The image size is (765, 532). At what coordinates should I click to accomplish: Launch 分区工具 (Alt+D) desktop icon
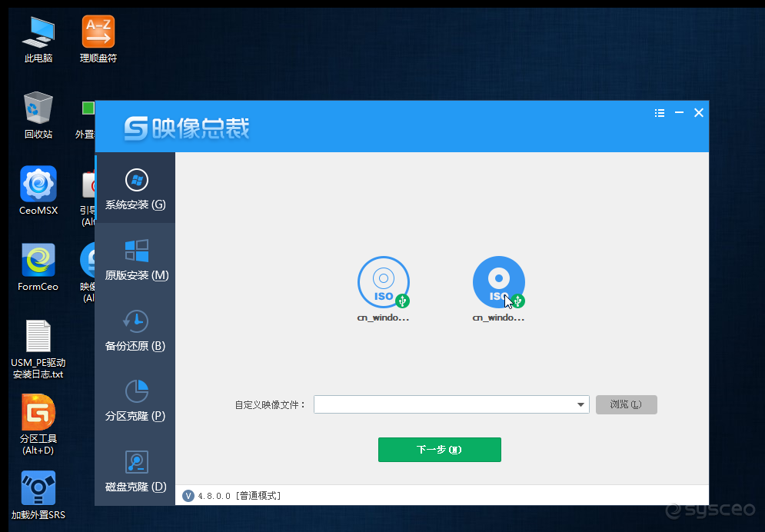pyautogui.click(x=38, y=424)
